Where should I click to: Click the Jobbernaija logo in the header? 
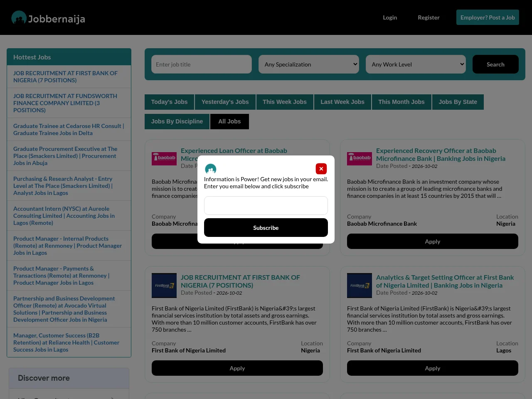click(48, 18)
